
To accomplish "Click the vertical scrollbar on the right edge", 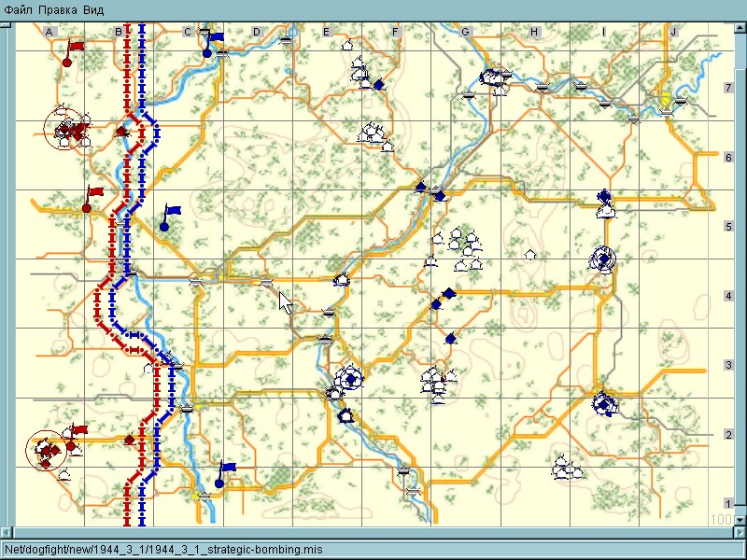I will click(x=740, y=280).
